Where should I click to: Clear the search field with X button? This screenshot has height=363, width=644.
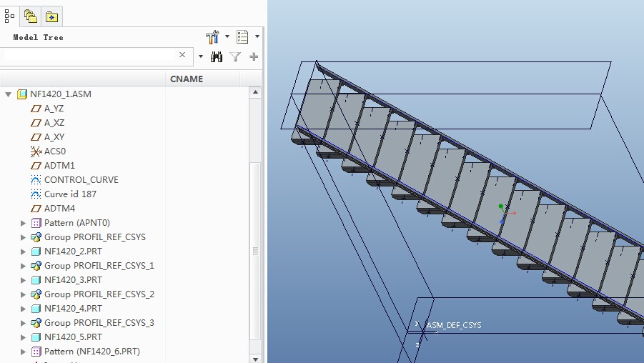click(x=182, y=54)
